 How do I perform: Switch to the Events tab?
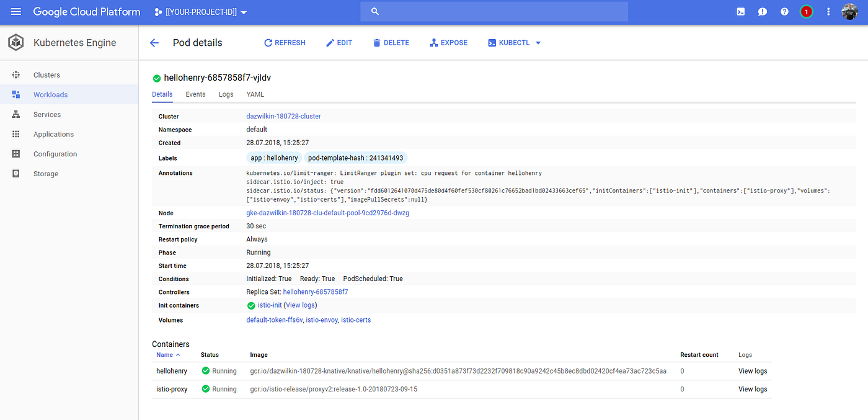195,94
